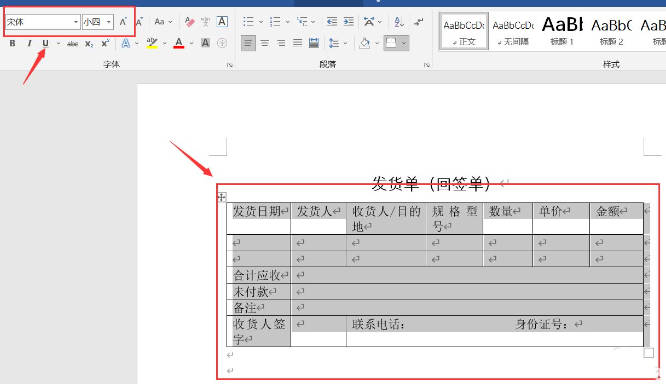Sort the selected content
This screenshot has height=384, width=666.
398,22
